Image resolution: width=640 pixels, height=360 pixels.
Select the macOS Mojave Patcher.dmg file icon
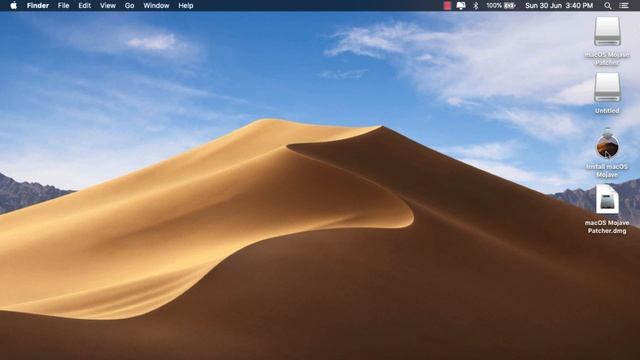click(x=607, y=199)
